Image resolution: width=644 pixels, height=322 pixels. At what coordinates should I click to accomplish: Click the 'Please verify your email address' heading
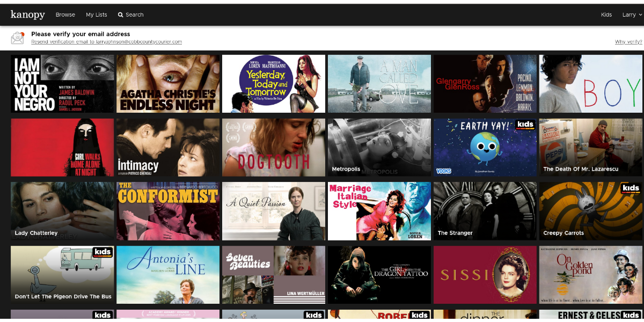(x=80, y=34)
